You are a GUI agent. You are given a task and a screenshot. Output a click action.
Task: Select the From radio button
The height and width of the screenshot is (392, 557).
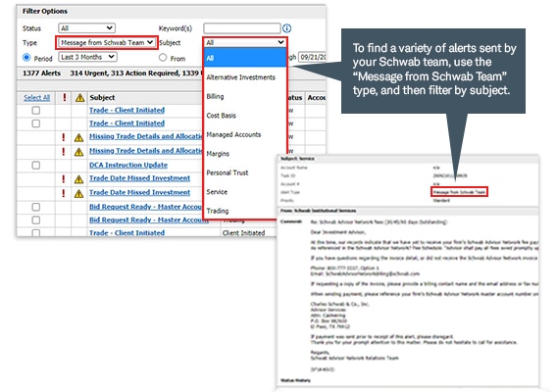tap(163, 57)
